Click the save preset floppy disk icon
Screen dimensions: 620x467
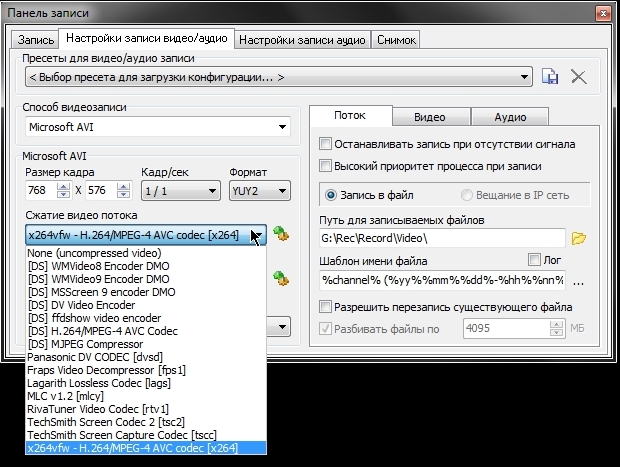click(x=549, y=77)
